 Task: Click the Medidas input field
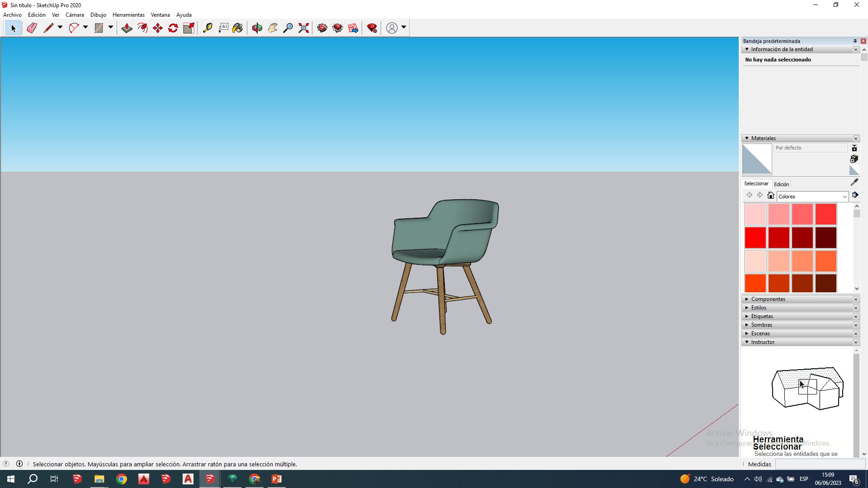[820, 464]
